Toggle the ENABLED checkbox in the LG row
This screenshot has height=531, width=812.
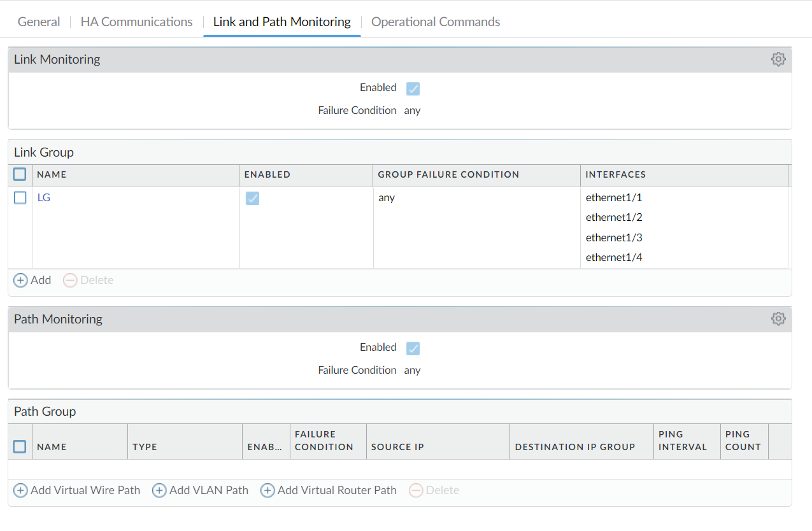point(252,198)
